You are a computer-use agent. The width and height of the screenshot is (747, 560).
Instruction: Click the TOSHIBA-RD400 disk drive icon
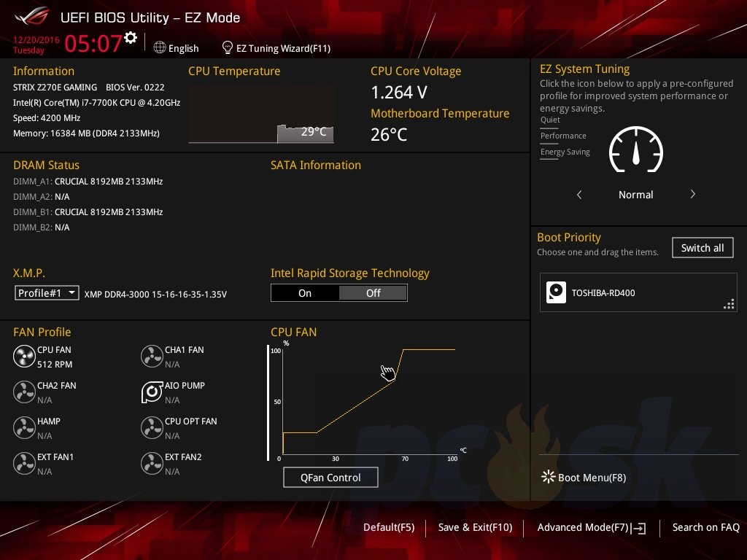click(x=556, y=292)
